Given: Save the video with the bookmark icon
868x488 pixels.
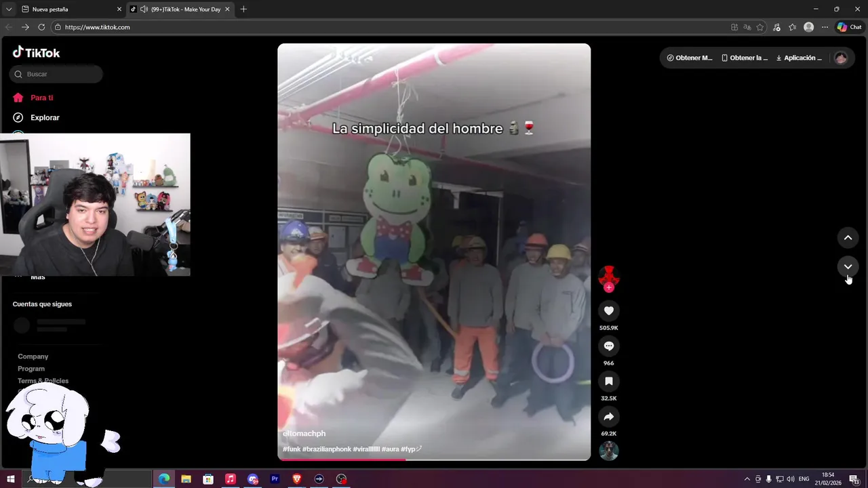Looking at the screenshot, I should pyautogui.click(x=608, y=381).
